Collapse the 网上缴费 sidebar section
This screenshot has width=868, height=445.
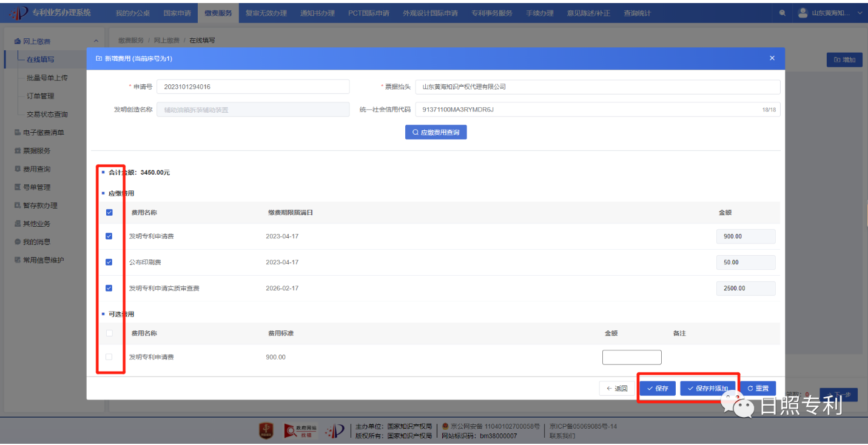click(x=96, y=41)
